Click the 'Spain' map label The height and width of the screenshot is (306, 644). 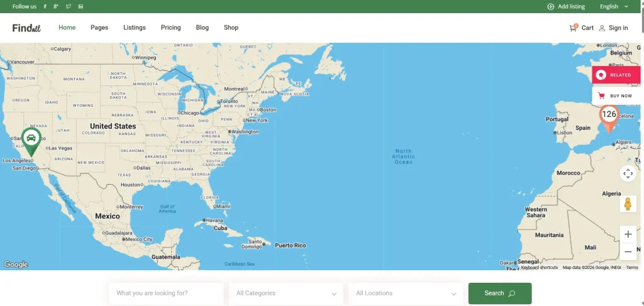(x=583, y=128)
